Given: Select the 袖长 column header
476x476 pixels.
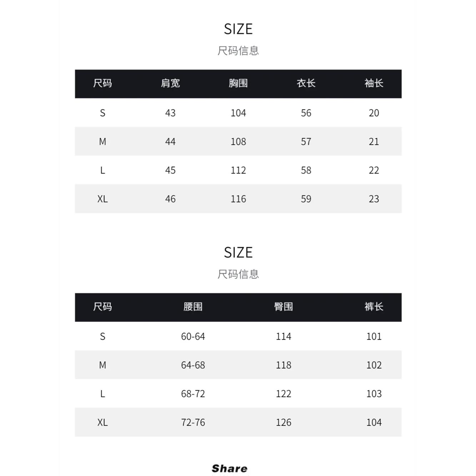Looking at the screenshot, I should coord(374,83).
